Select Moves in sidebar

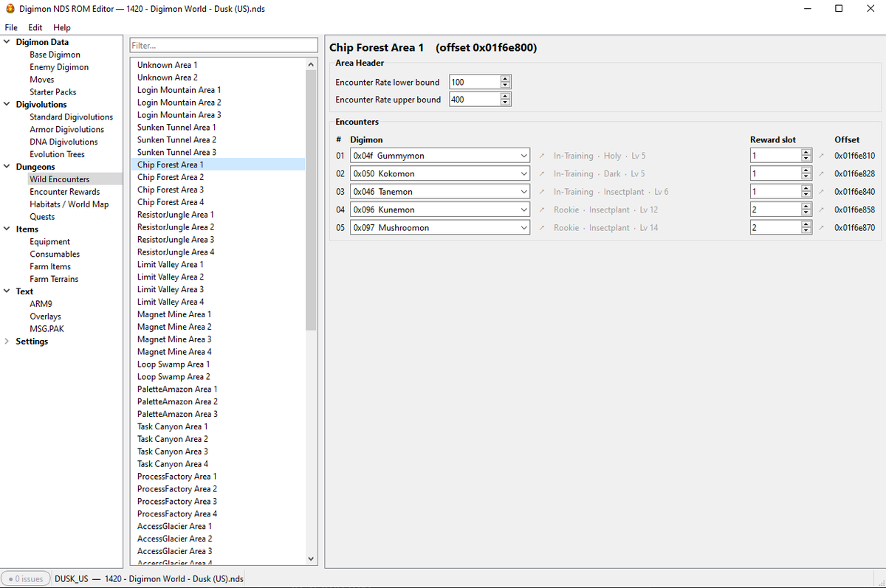tap(42, 80)
